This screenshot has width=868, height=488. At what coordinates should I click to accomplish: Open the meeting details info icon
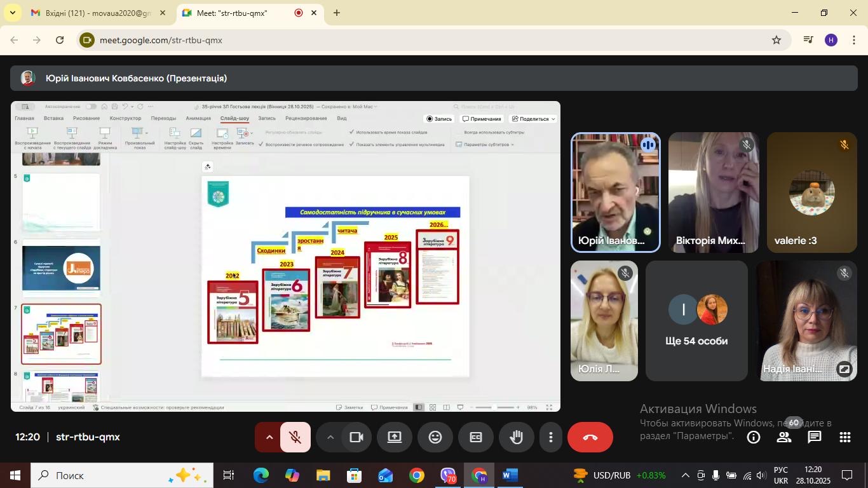pos(754,437)
